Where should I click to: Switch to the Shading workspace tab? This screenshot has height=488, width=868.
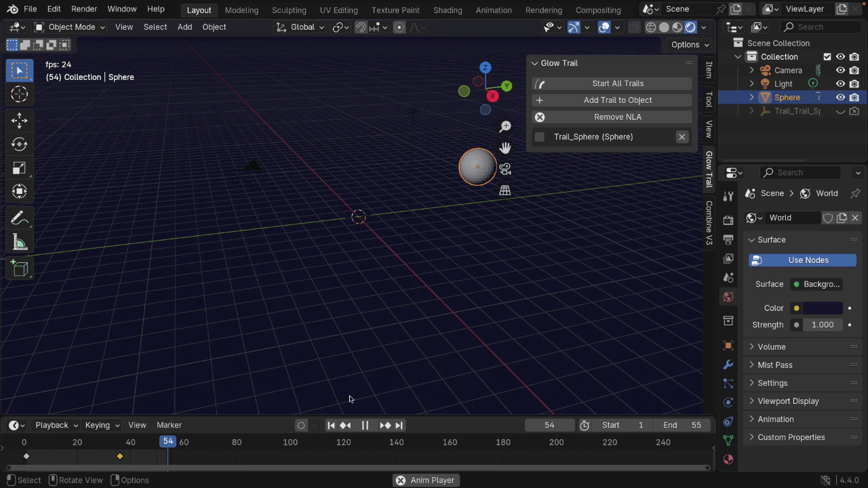tap(448, 10)
